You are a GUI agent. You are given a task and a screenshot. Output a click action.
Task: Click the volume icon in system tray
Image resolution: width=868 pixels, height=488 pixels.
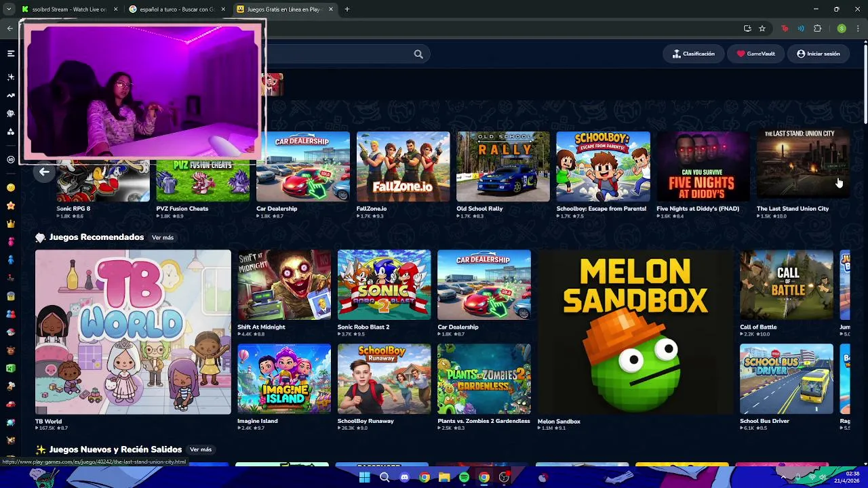pos(823,477)
